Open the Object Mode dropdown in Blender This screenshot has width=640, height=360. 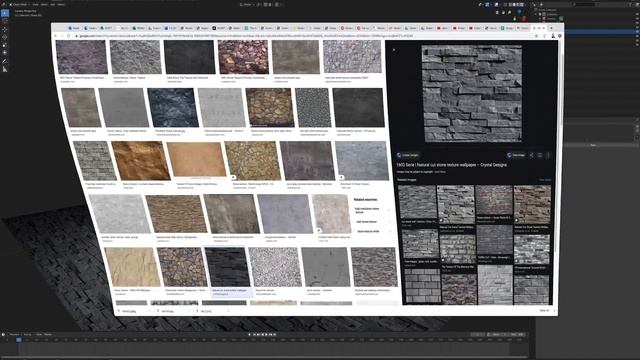tap(21, 4)
